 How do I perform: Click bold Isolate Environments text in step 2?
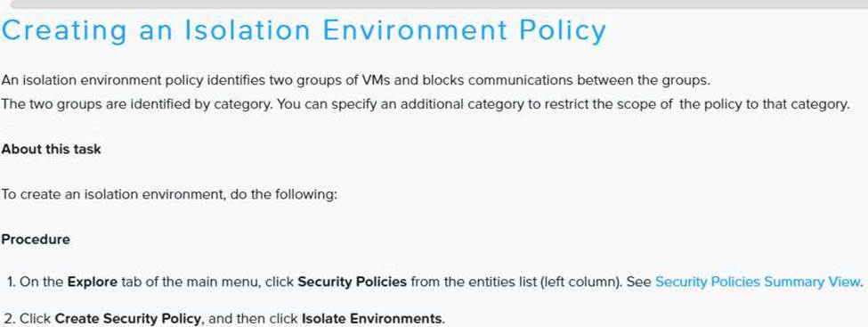click(371, 319)
